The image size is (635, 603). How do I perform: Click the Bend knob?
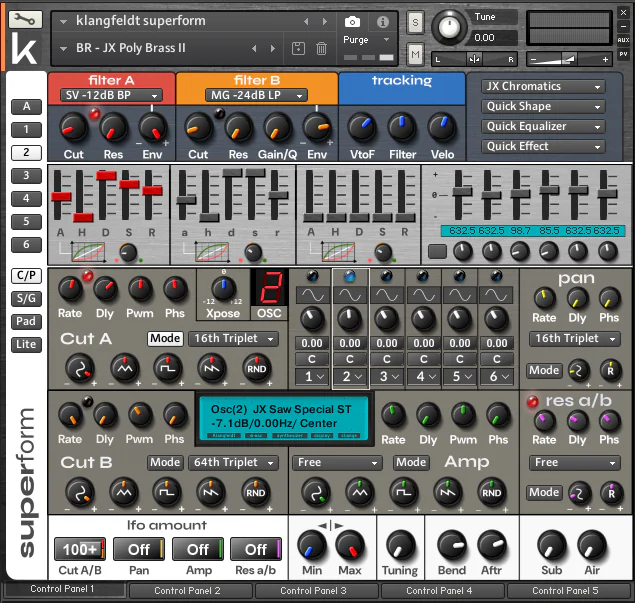(452, 545)
